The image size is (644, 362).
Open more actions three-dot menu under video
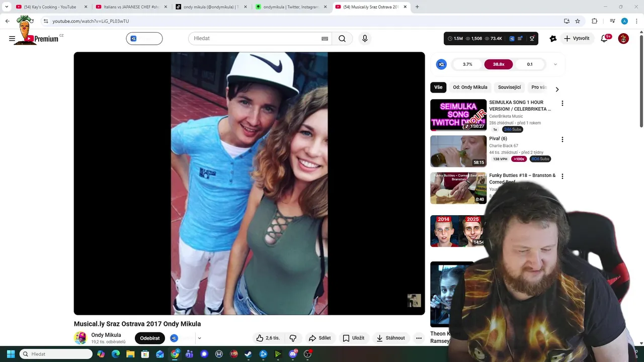tap(419, 338)
